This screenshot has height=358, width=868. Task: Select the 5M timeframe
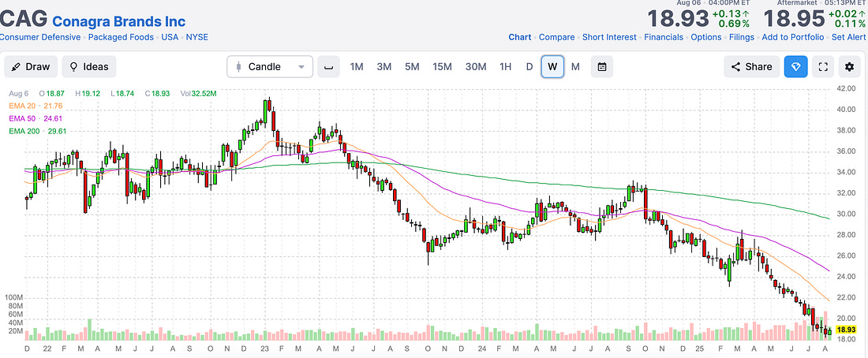tap(412, 67)
